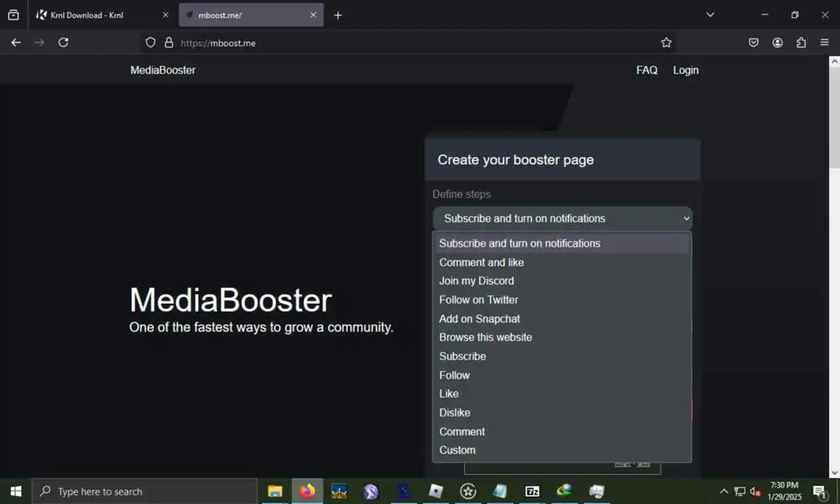Bookmark this page with the star icon
Screen dimensions: 840x504
[666, 43]
